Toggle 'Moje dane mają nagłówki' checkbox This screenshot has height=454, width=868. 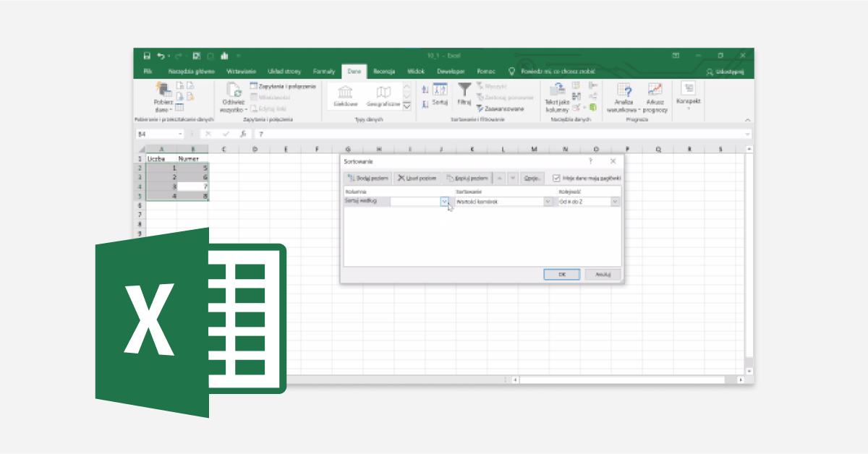tap(556, 178)
